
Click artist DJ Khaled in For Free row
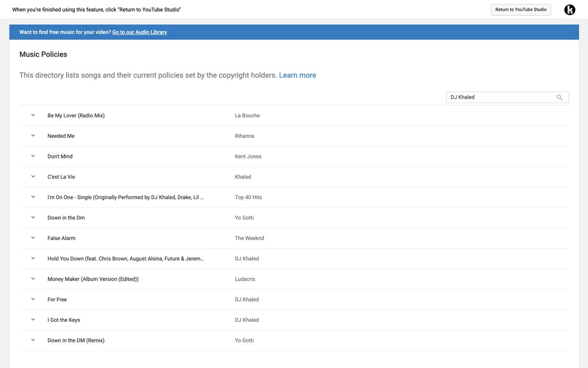click(x=247, y=300)
